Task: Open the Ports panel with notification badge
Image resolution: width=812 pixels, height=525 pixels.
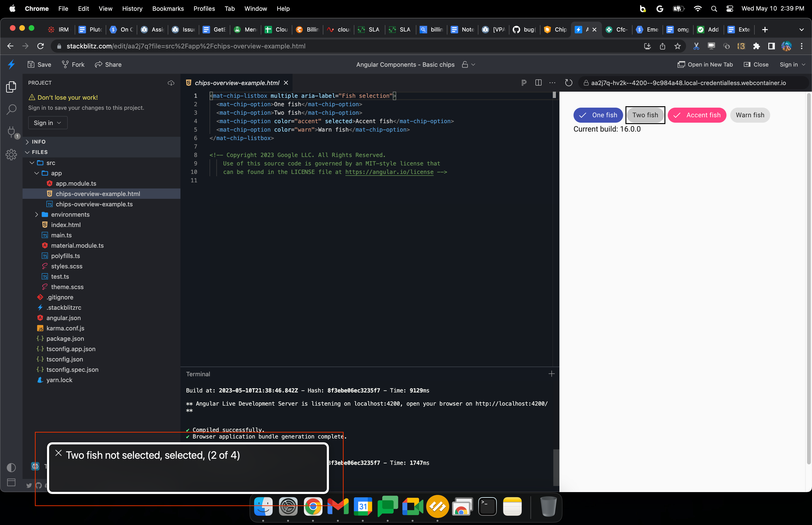Action: click(11, 132)
